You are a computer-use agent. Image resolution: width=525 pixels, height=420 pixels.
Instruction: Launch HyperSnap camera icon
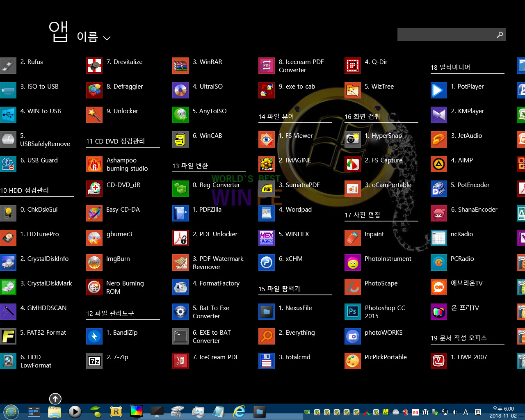353,139
